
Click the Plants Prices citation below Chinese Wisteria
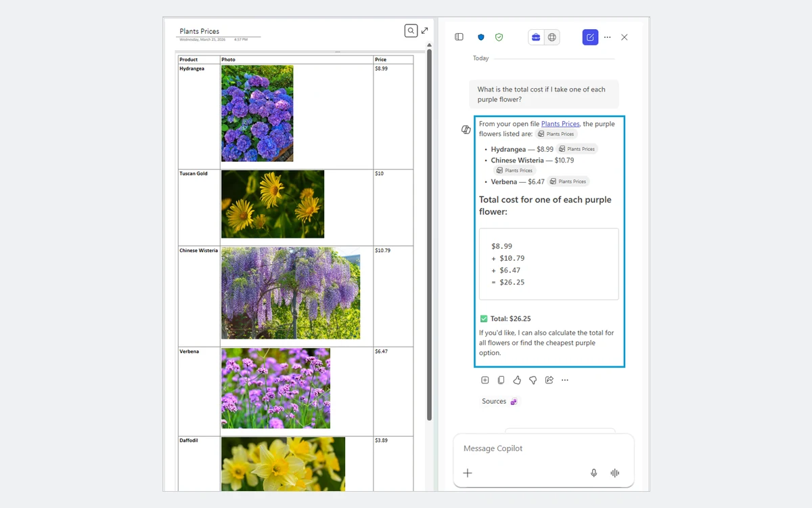[514, 171]
